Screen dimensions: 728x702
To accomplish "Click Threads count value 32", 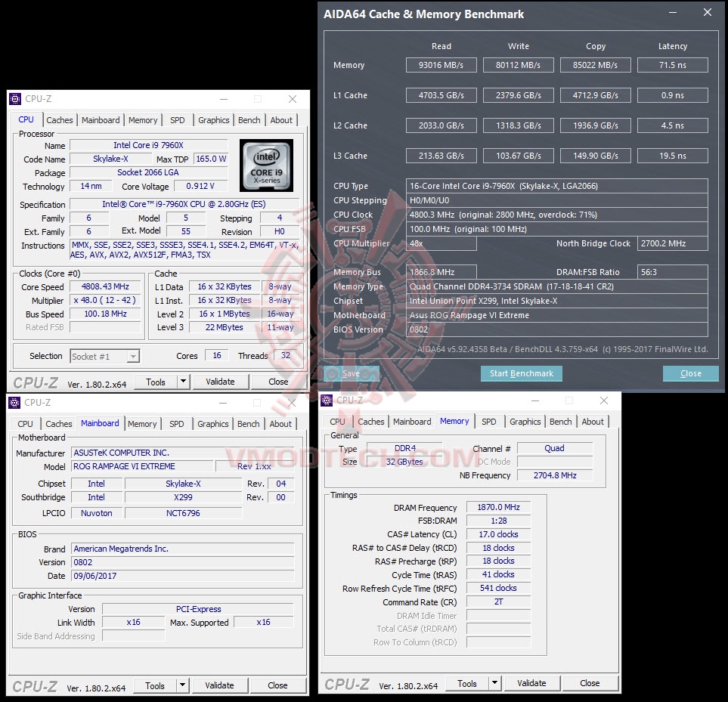I will tap(286, 355).
